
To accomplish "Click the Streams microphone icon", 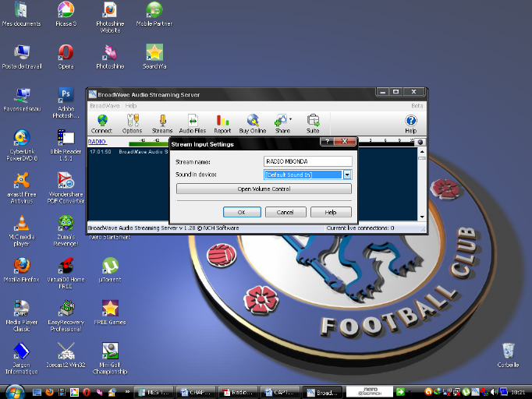I will point(162,123).
